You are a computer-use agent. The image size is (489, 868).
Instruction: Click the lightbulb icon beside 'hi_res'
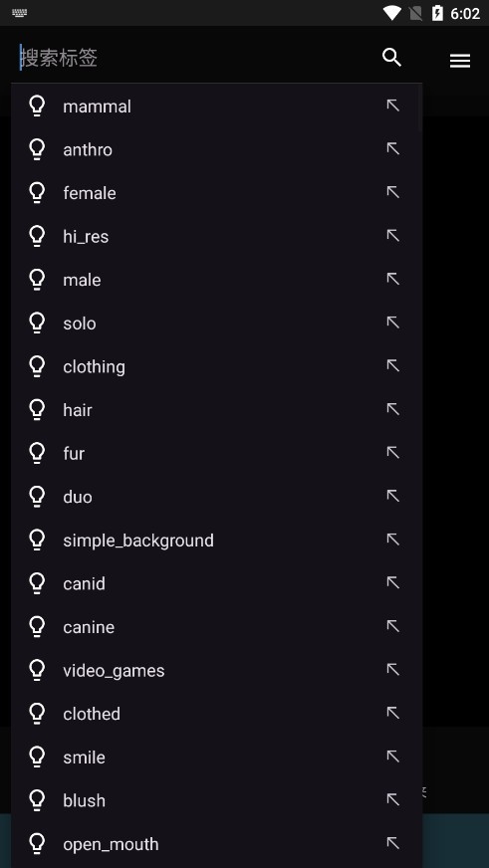pos(37,236)
